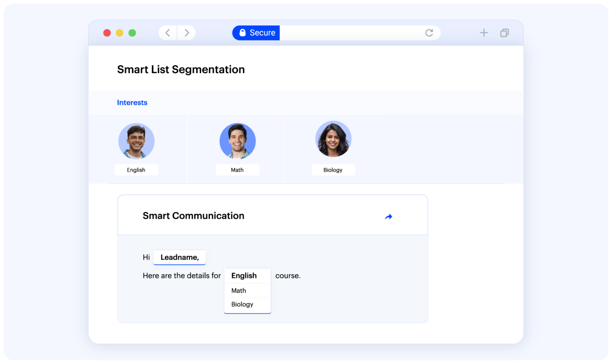Click the tab overview icon

point(504,33)
